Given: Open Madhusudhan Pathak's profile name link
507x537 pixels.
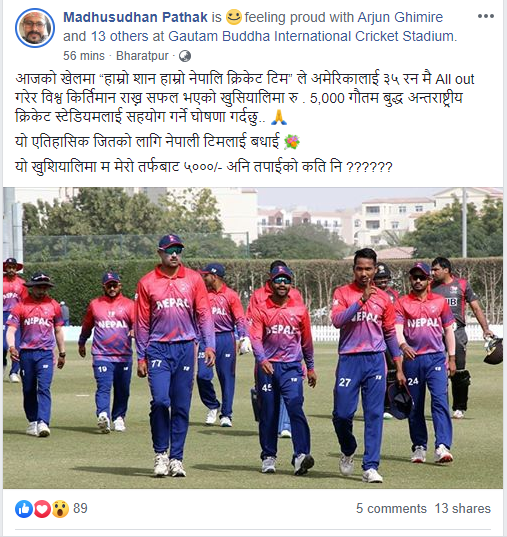Looking at the screenshot, I should [135, 17].
